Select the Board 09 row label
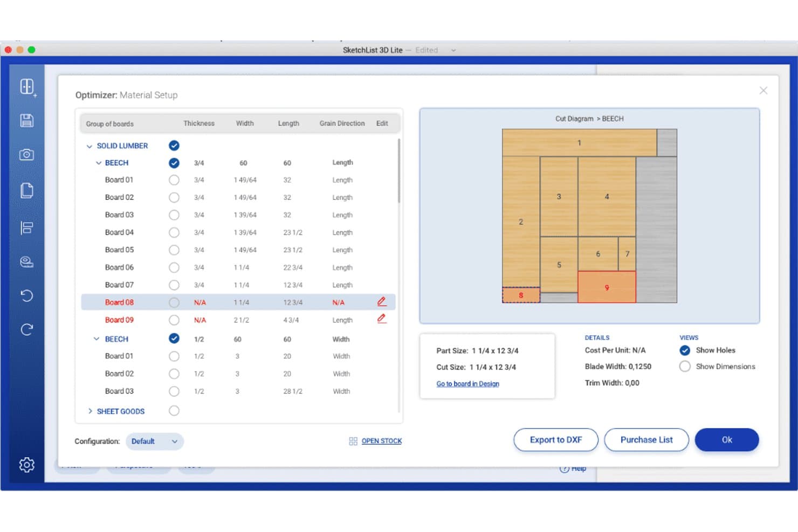Viewport: 798px width, 532px height. click(x=119, y=320)
